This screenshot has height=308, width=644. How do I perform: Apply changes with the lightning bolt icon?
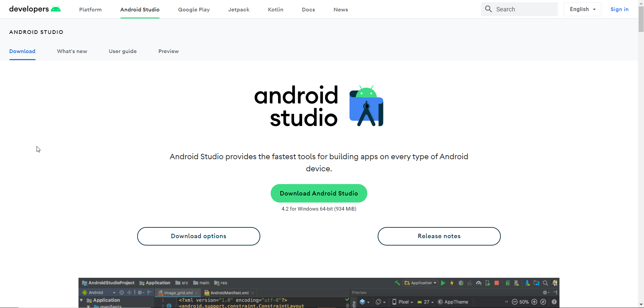(x=452, y=283)
